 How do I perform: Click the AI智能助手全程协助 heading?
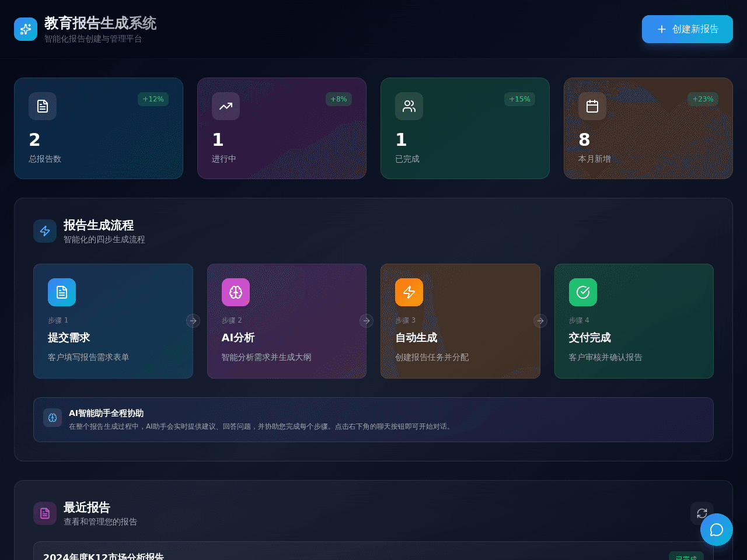(x=106, y=413)
